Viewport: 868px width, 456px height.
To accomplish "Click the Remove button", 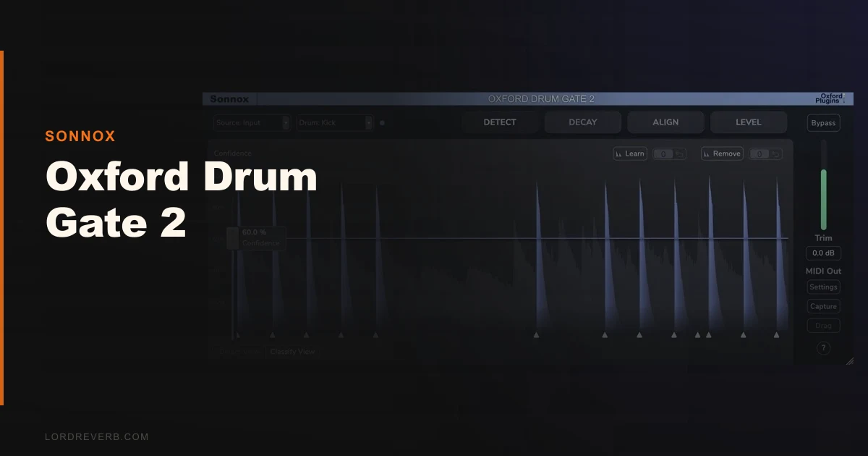I will click(722, 153).
